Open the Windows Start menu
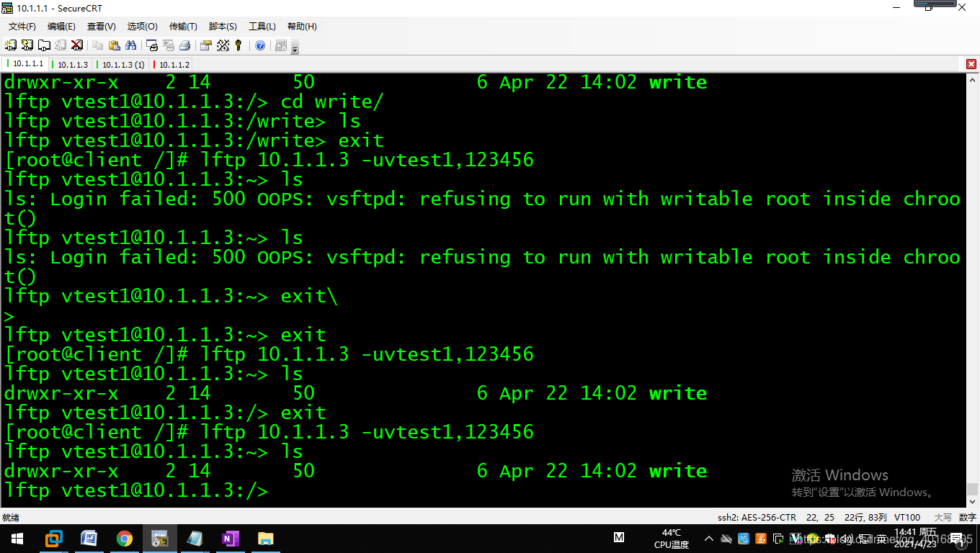 17,539
